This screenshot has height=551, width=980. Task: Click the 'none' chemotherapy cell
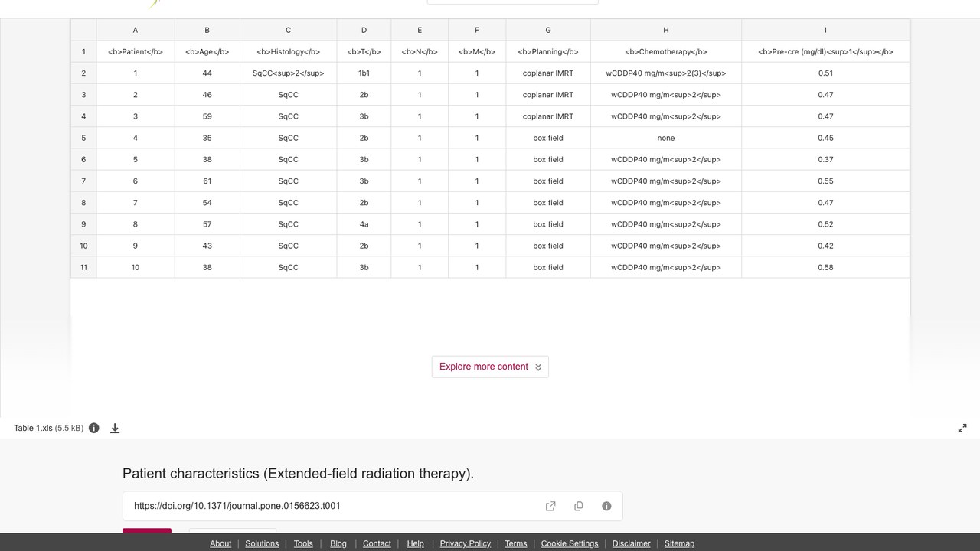(666, 138)
